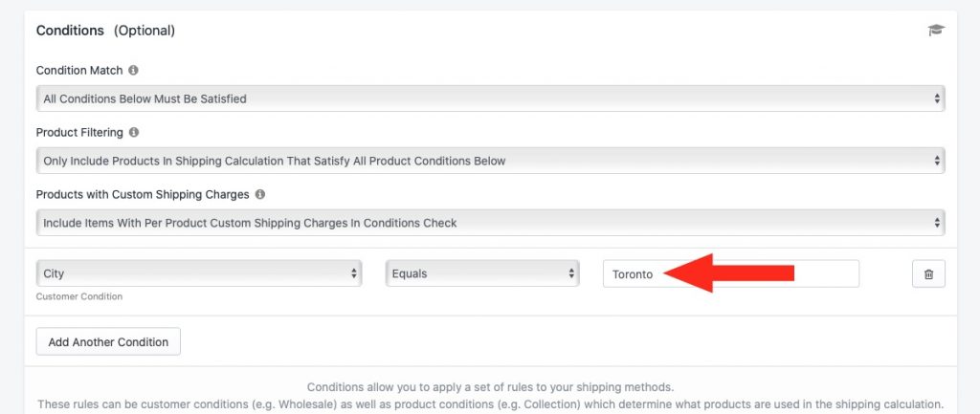The width and height of the screenshot is (980, 414).
Task: Delete the City condition with trash icon
Action: pyautogui.click(x=928, y=273)
